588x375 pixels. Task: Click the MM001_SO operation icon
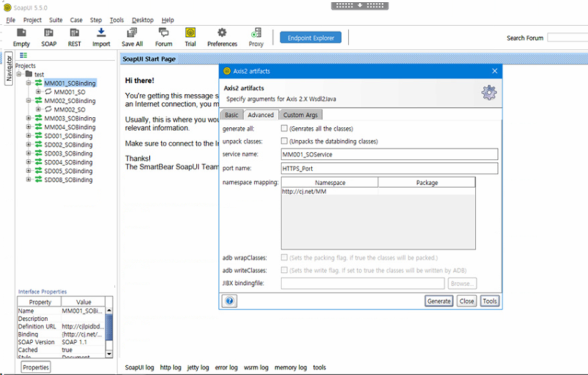49,91
